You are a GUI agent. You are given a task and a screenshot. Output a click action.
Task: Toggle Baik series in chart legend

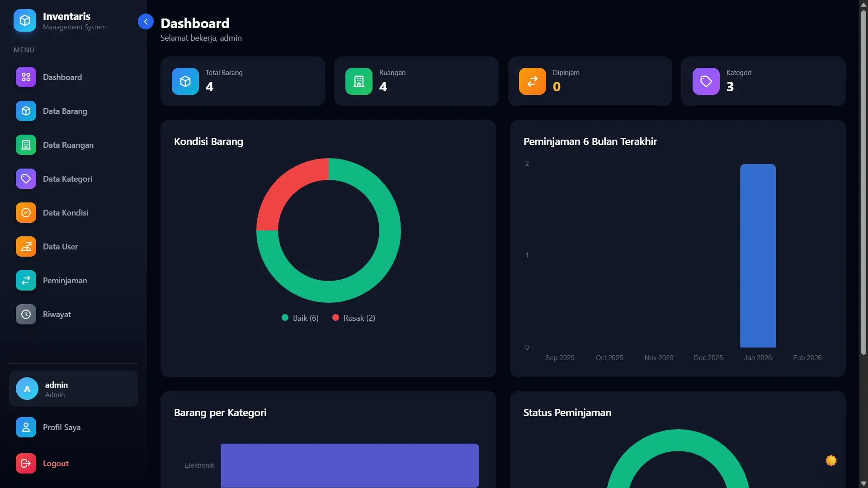click(x=300, y=318)
